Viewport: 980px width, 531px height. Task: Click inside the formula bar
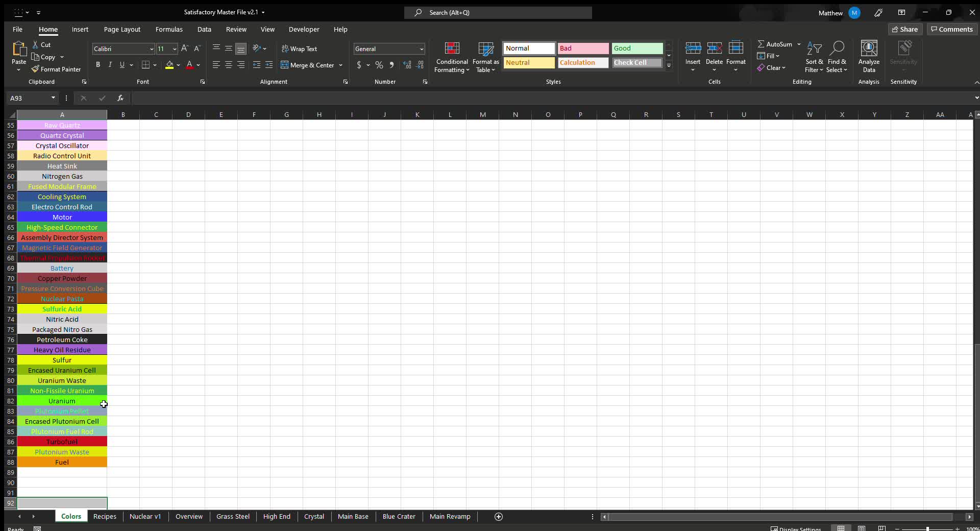[x=357, y=98]
